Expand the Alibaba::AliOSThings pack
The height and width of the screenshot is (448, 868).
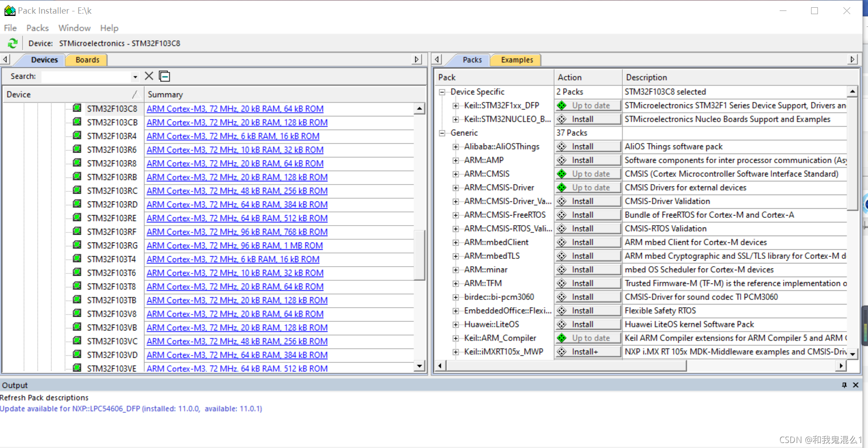(x=455, y=147)
